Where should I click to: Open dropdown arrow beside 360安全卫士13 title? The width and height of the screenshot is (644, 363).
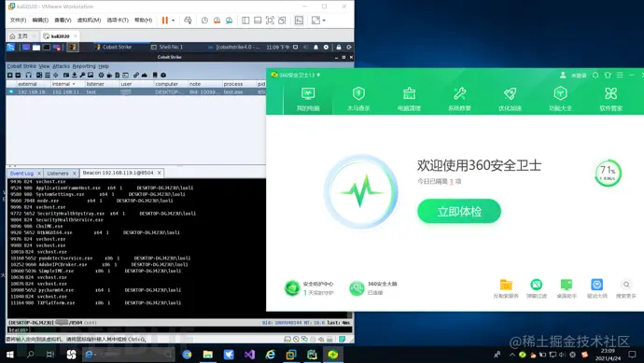[318, 75]
